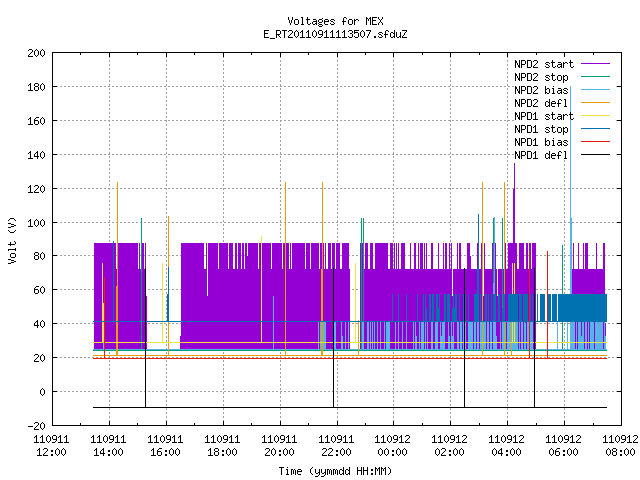
Task: Click the x-axis tick 110911 16:00
Action: point(165,446)
